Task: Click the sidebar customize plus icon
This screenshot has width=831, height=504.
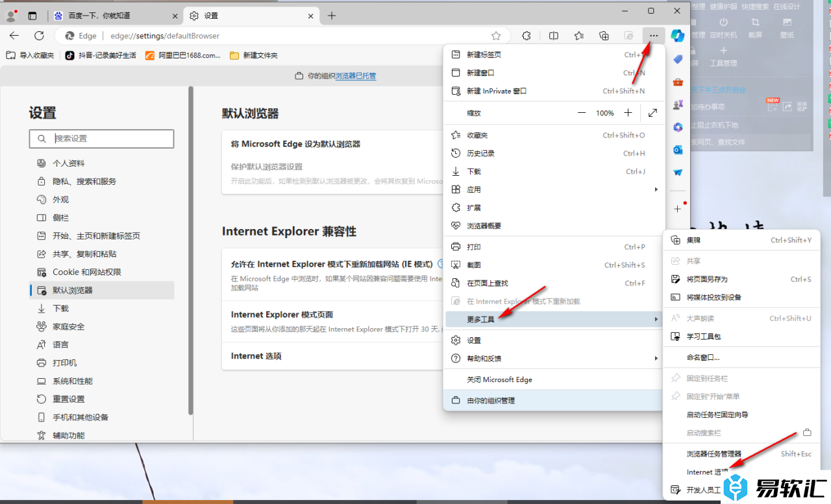Action: tap(678, 209)
